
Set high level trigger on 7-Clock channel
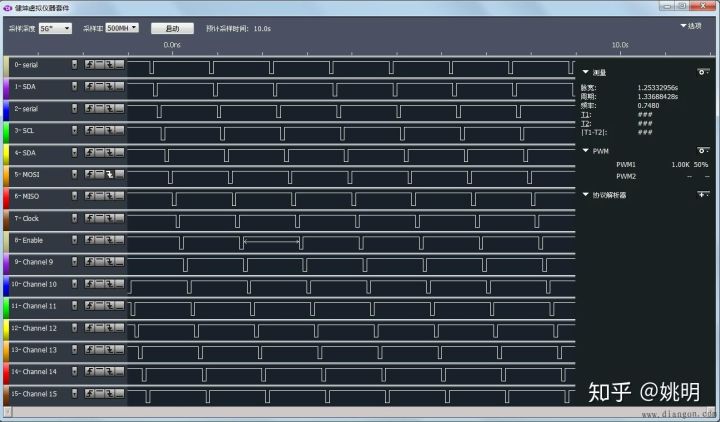pyautogui.click(x=100, y=218)
